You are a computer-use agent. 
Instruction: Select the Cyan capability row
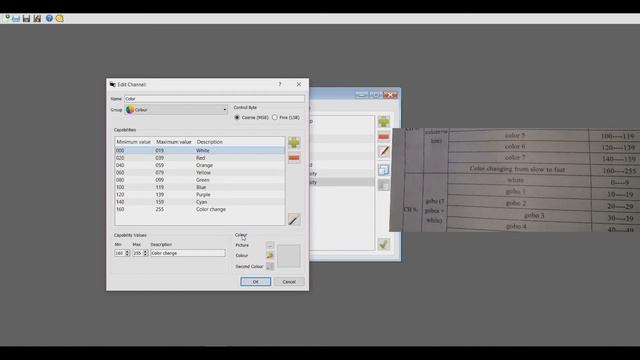[200, 202]
